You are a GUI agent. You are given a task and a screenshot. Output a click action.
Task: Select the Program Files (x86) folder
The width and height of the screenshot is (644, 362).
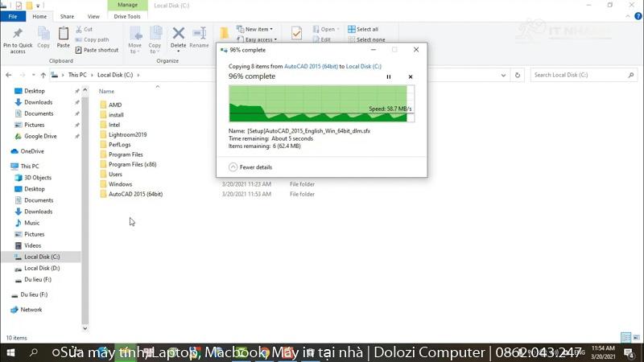[132, 164]
